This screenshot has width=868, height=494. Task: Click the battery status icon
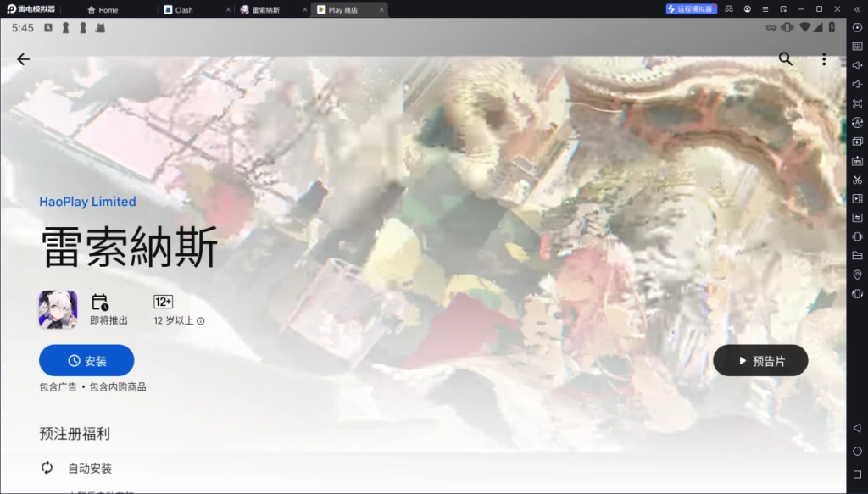[832, 28]
